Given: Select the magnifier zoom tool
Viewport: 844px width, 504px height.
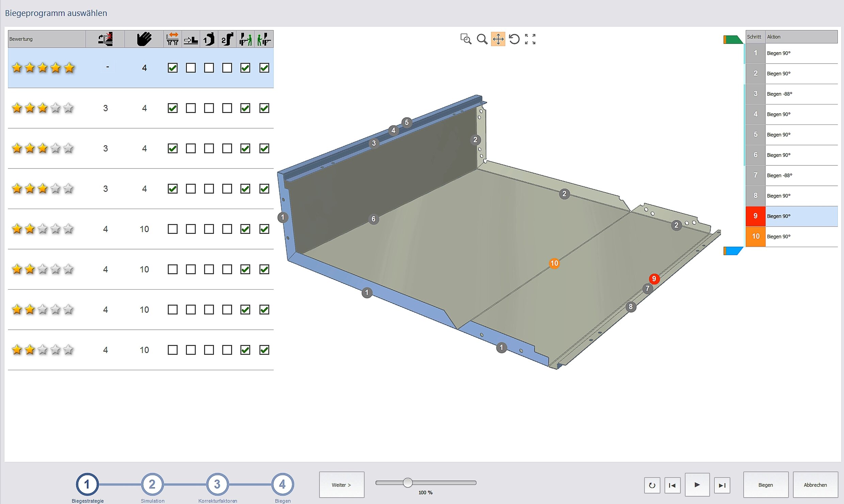Looking at the screenshot, I should click(x=482, y=39).
